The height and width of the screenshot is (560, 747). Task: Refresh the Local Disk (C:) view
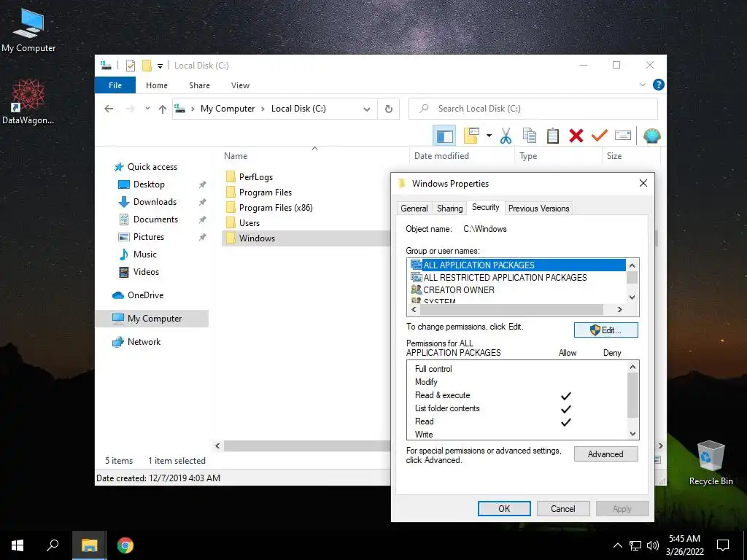(x=389, y=109)
